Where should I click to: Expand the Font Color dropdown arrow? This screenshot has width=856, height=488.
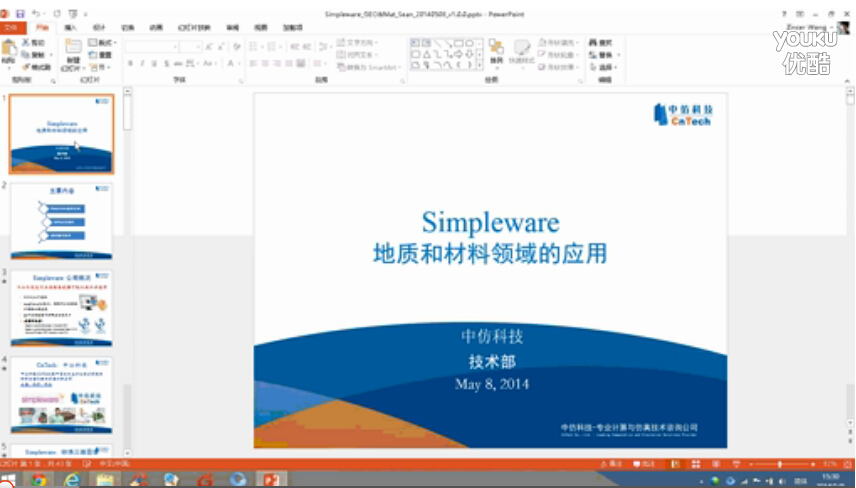click(x=239, y=64)
